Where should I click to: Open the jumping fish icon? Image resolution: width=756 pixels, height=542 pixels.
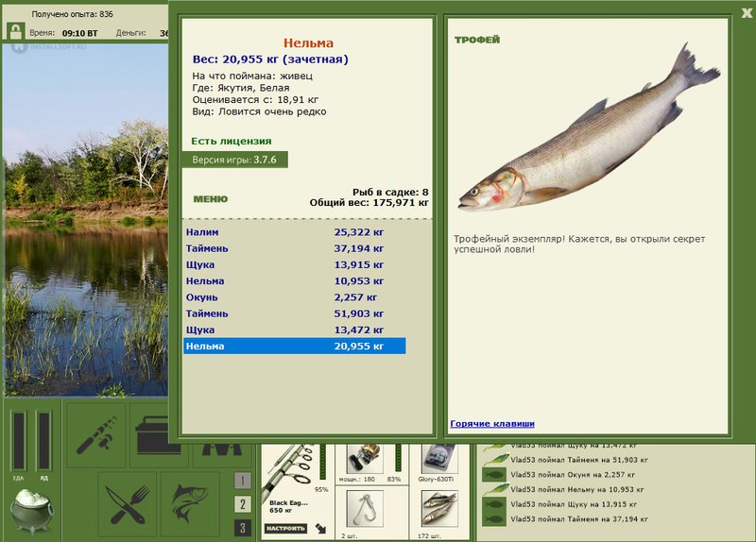coord(190,504)
